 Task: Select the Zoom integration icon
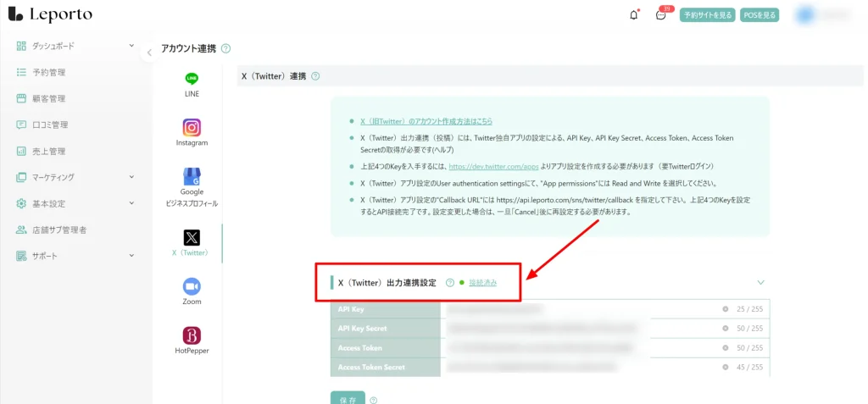tap(192, 286)
